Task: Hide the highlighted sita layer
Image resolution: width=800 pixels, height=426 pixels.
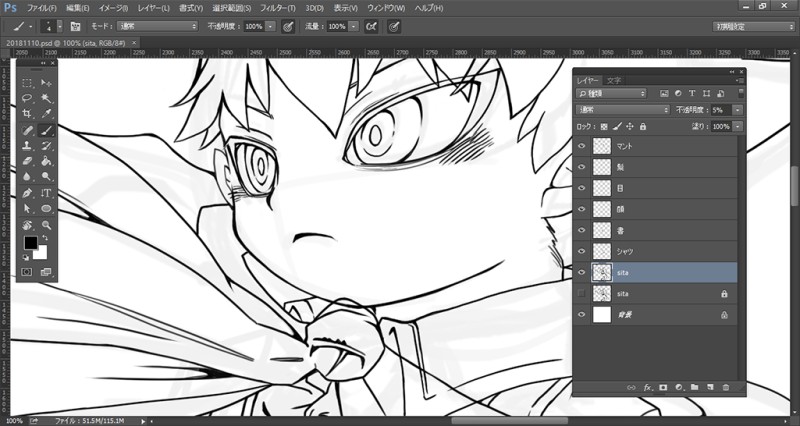Action: coord(581,272)
